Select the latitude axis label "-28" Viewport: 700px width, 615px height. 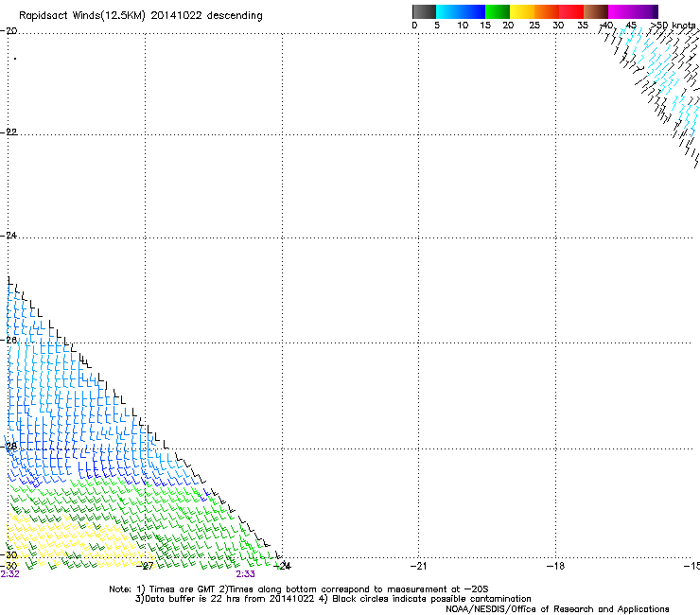click(x=9, y=447)
